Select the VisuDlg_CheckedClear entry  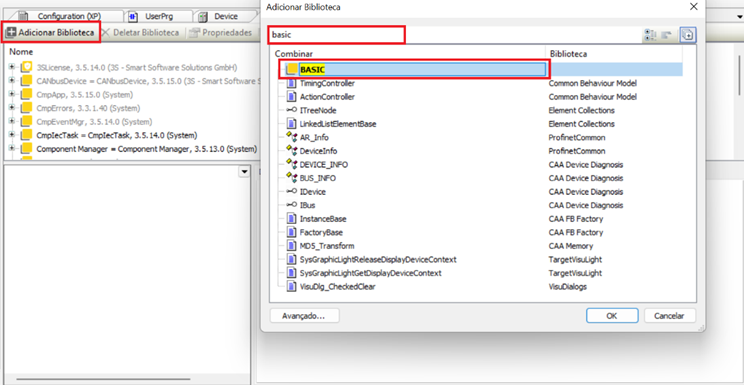point(337,287)
